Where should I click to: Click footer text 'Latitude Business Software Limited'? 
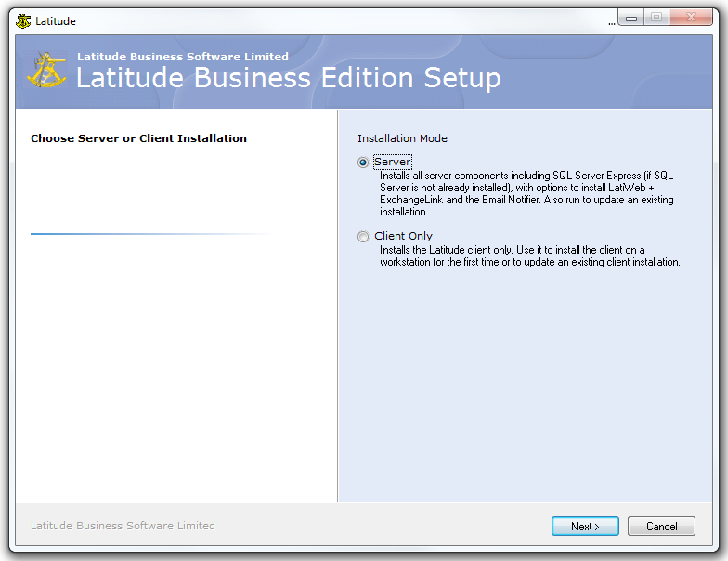123,526
